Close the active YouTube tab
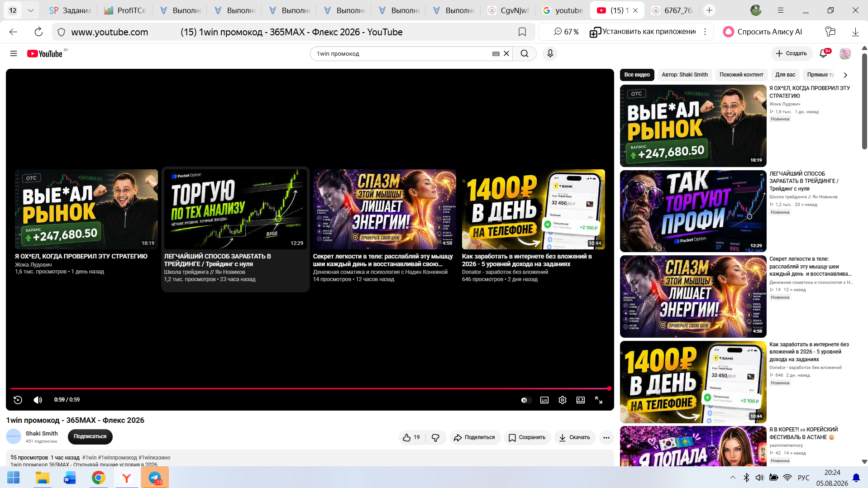The width and height of the screenshot is (868, 488). click(x=635, y=10)
